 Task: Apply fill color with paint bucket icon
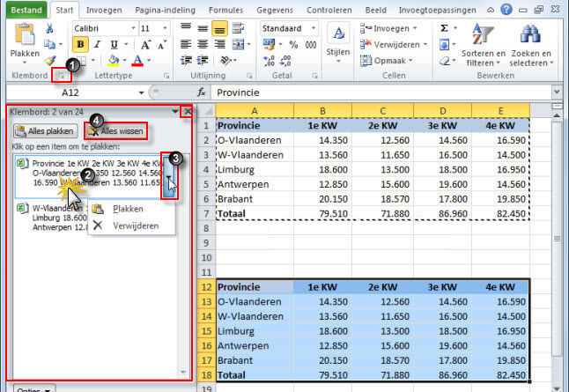point(114,60)
